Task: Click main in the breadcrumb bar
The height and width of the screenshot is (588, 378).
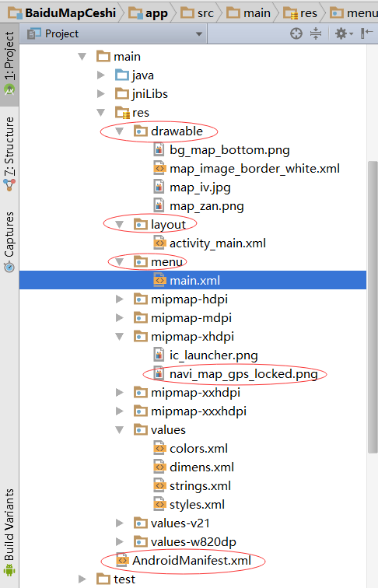Action: (x=249, y=13)
